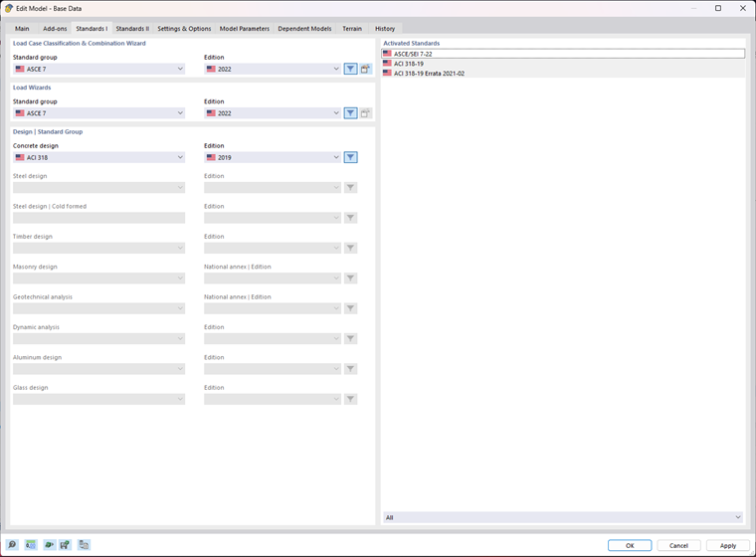Viewport: 756px width, 557px height.
Task: Confirm with the OK button
Action: pos(630,545)
